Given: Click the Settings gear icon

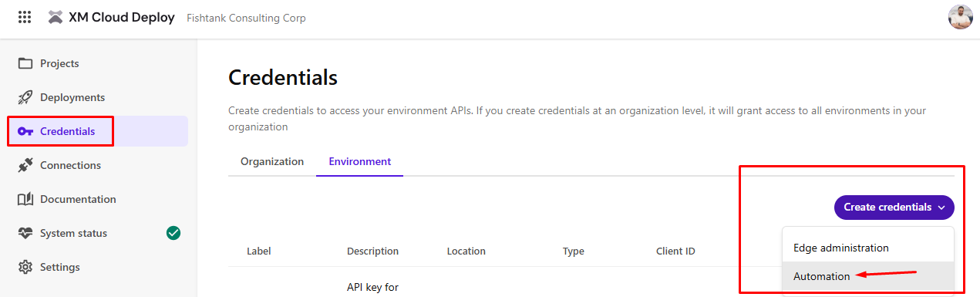Looking at the screenshot, I should point(25,267).
